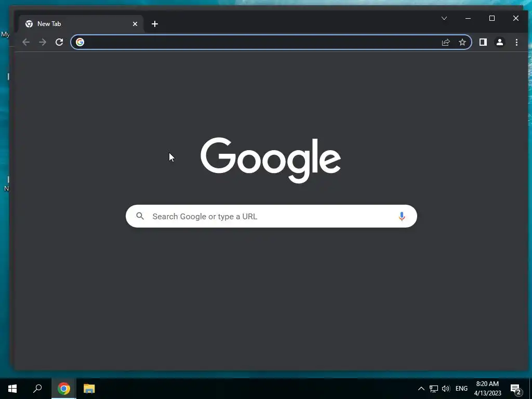Open the taskbar clock and date
This screenshot has width=532, height=399.
pyautogui.click(x=487, y=389)
